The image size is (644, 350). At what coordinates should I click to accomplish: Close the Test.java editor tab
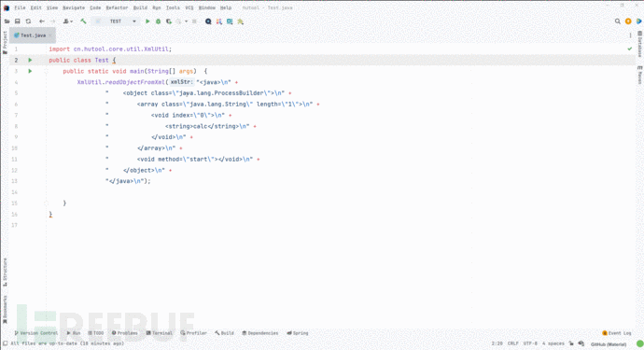pos(50,35)
